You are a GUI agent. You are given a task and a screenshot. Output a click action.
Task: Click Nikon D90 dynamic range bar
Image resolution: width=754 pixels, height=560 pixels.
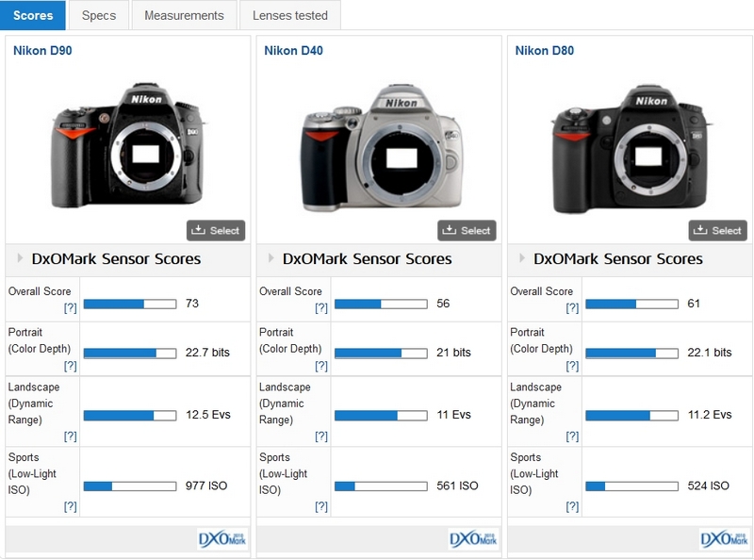coord(130,416)
